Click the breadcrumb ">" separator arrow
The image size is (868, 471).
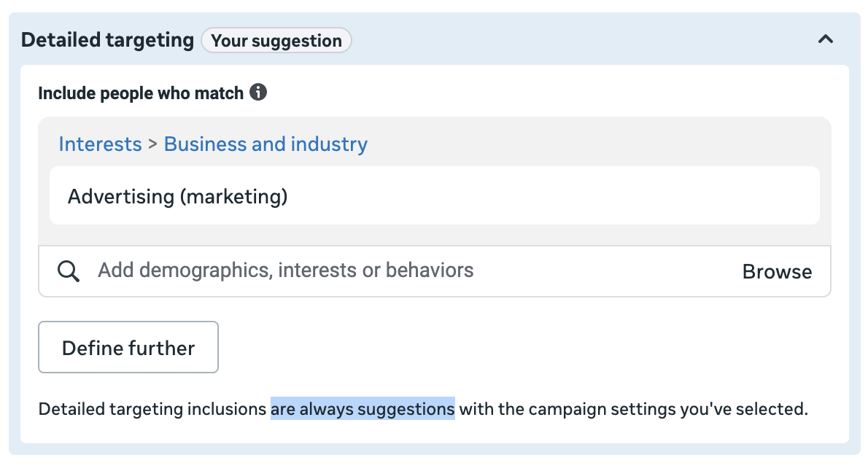click(153, 144)
